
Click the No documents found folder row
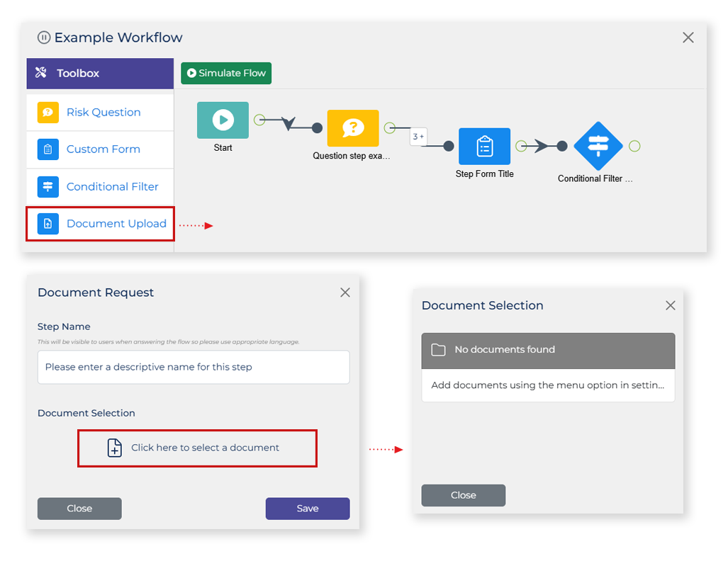pos(548,351)
